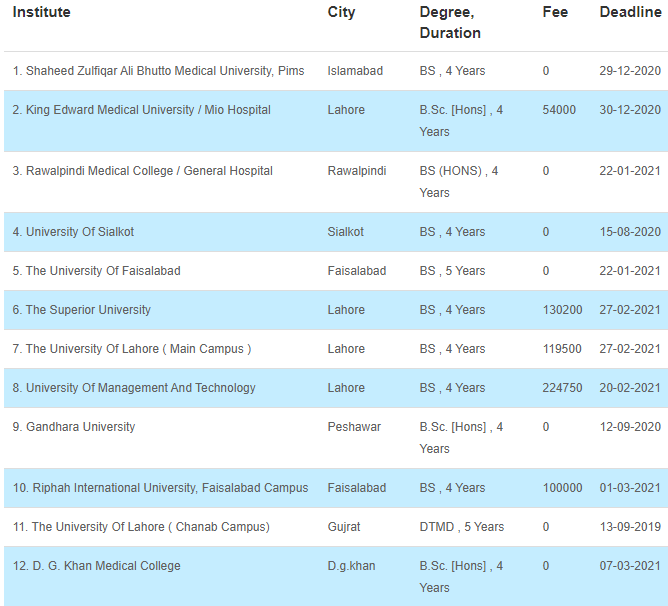This screenshot has width=668, height=606.
Task: Click Lahore city for King Edward Medical University
Action: coord(346,110)
